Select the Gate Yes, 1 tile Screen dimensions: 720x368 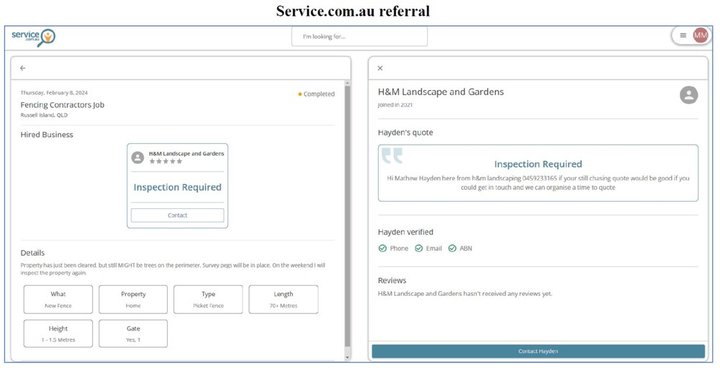click(x=133, y=334)
